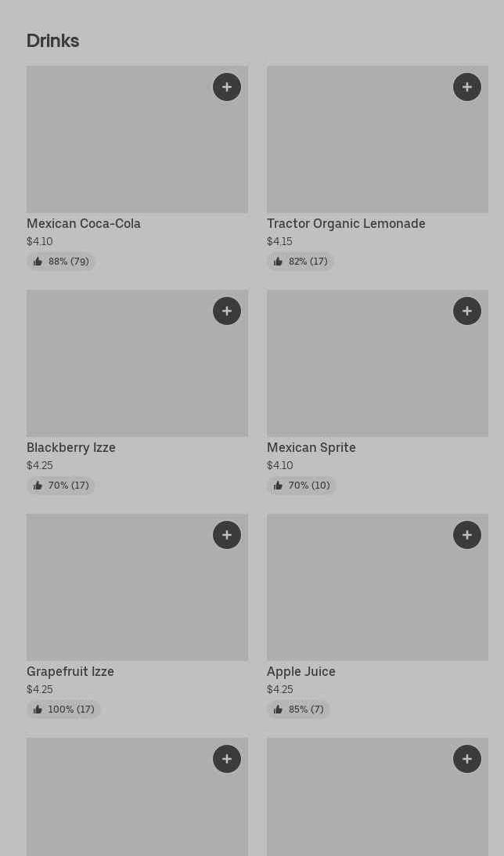
Task: Click plus on bottom-left unnamed drink
Action: coord(227,759)
